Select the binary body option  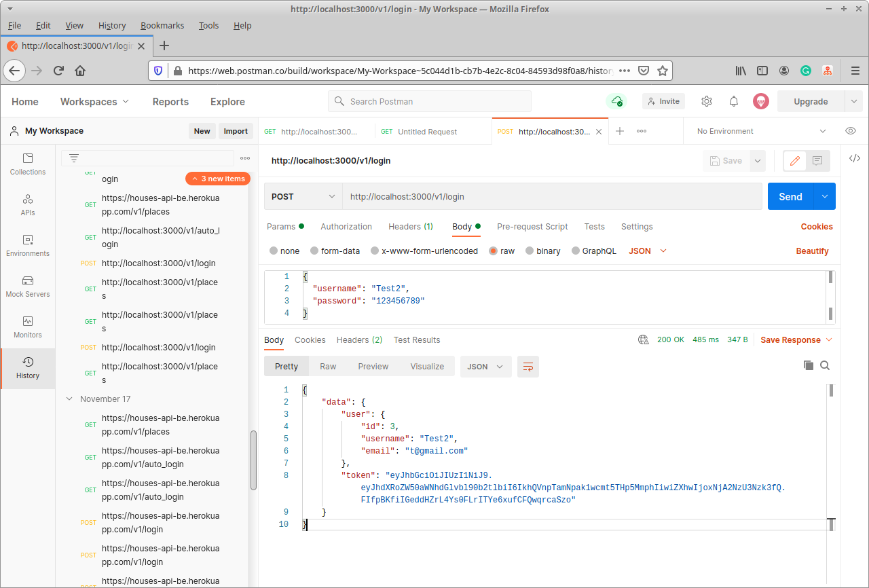(543, 251)
